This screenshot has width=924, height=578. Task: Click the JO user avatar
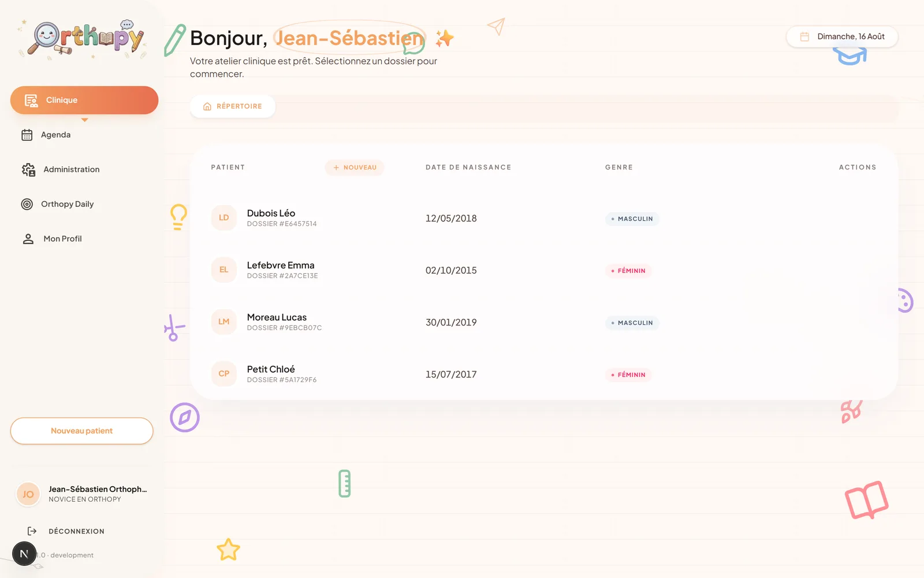[x=28, y=494]
